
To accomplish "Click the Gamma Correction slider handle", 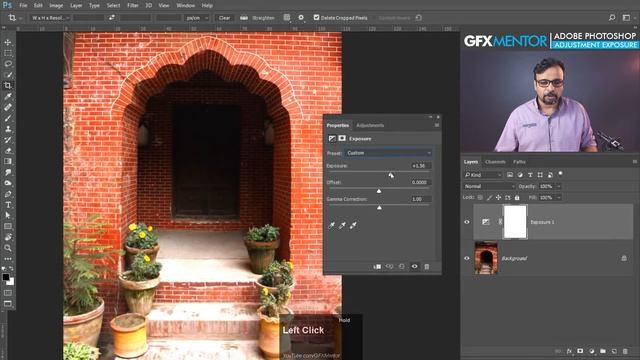I will (x=379, y=208).
